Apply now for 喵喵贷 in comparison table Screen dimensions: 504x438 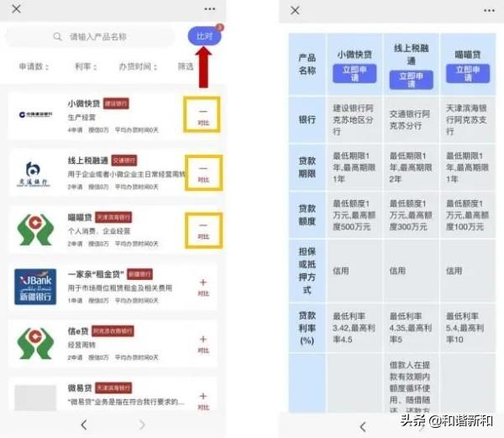coord(468,74)
